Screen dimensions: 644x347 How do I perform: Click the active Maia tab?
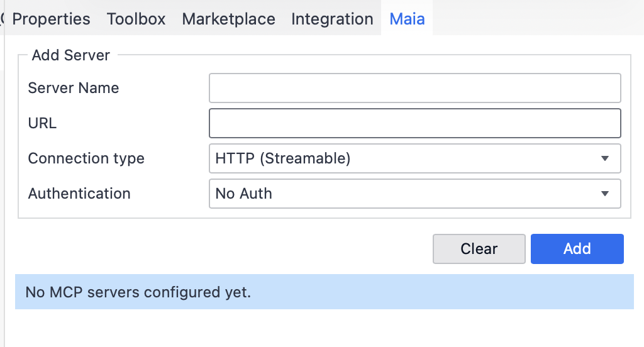click(407, 19)
